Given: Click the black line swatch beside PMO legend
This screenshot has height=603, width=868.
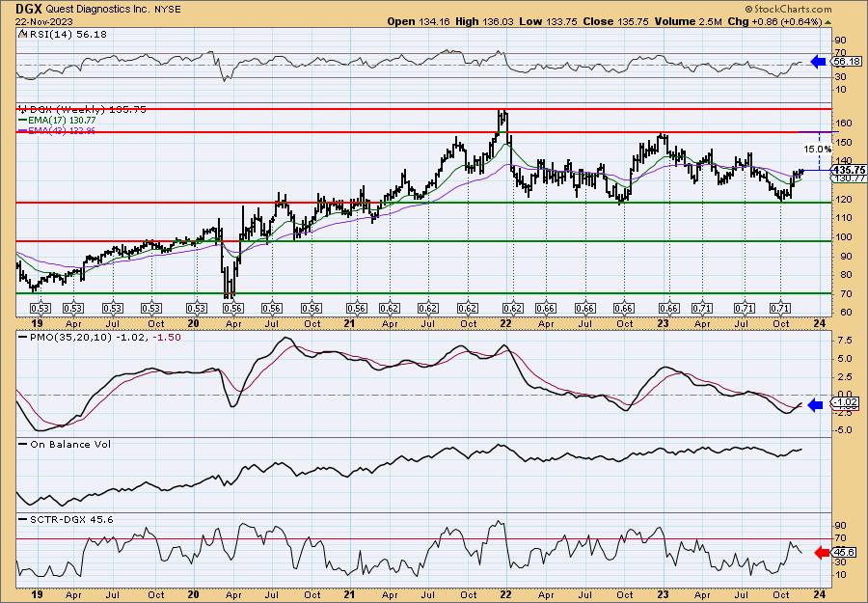Looking at the screenshot, I should click(23, 338).
